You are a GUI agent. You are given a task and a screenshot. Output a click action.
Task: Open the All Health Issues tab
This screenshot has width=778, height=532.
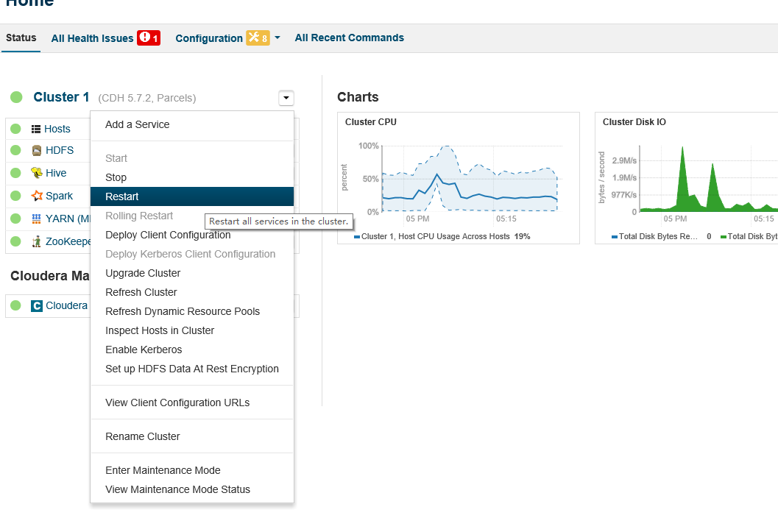(x=92, y=38)
